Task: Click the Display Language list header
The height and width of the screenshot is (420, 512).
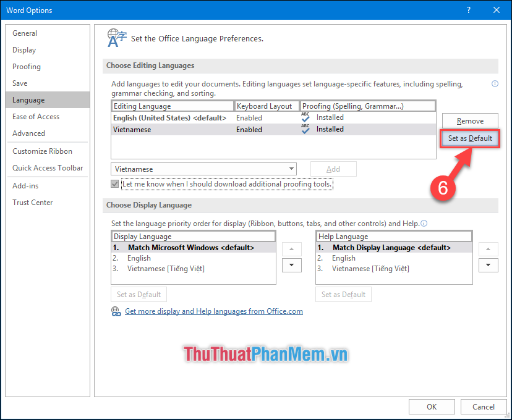Action: click(x=194, y=237)
